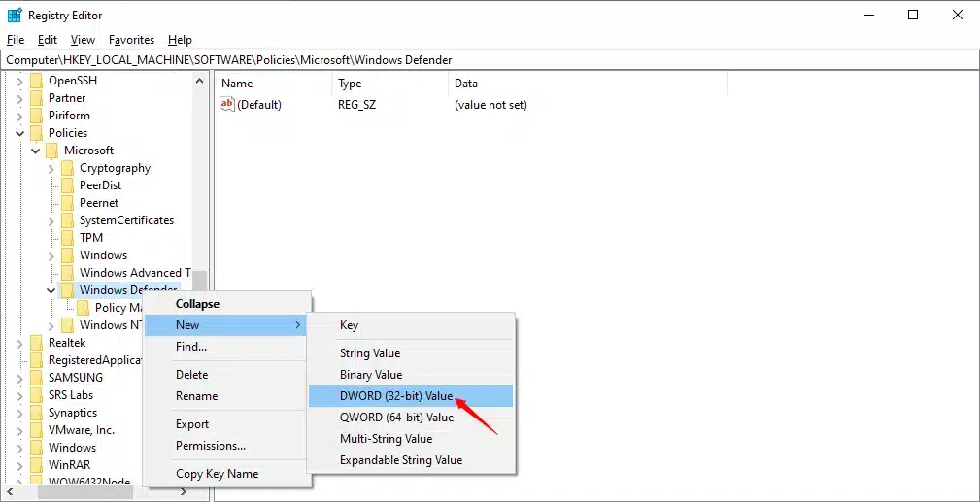The height and width of the screenshot is (502, 980).
Task: Open the Favorites menu
Action: pyautogui.click(x=131, y=40)
